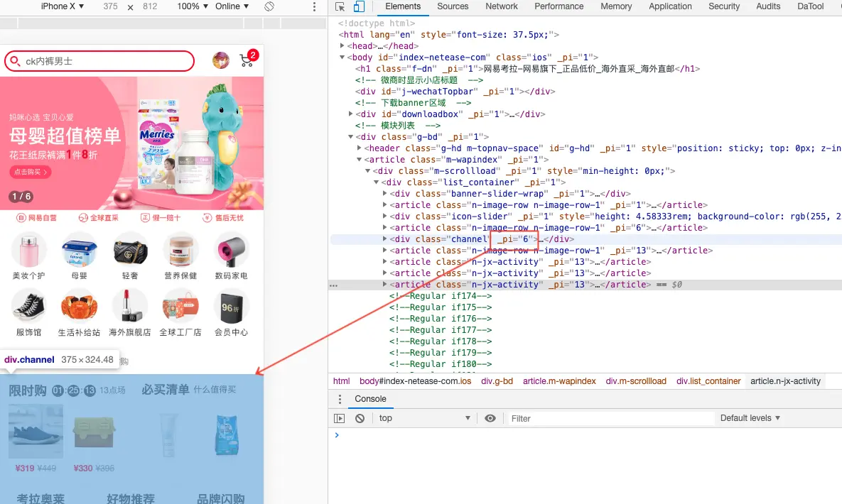Click div.g-bd breadcrumb
The height and width of the screenshot is (504, 842).
(497, 381)
